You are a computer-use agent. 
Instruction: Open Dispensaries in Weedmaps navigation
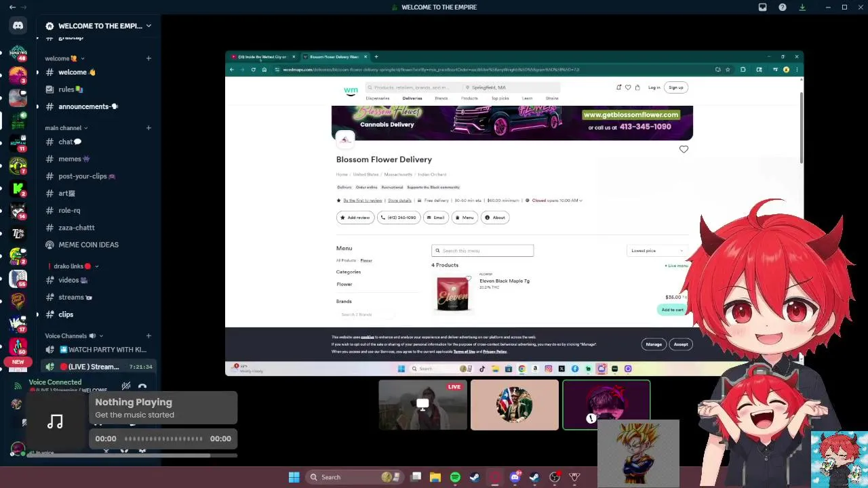click(x=378, y=98)
